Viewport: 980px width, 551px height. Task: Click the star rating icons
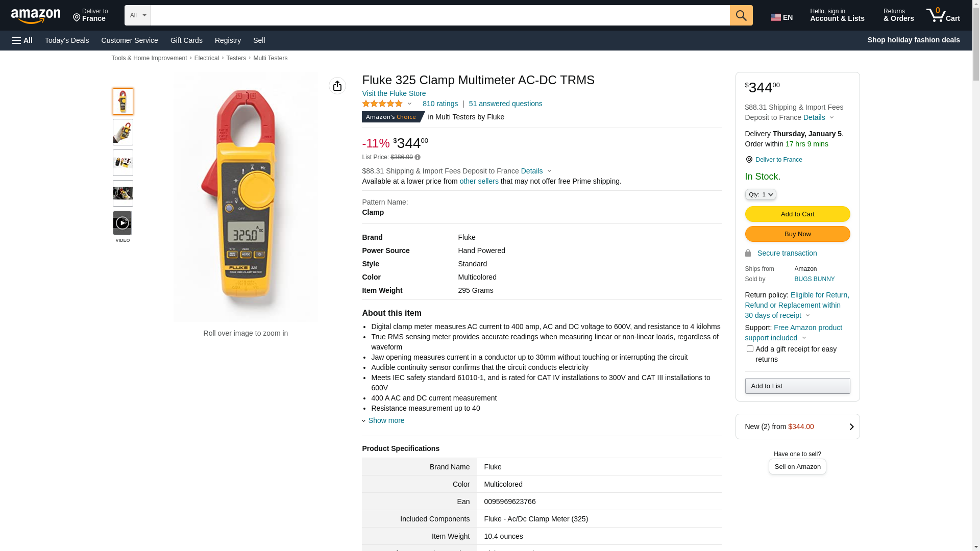pos(383,104)
